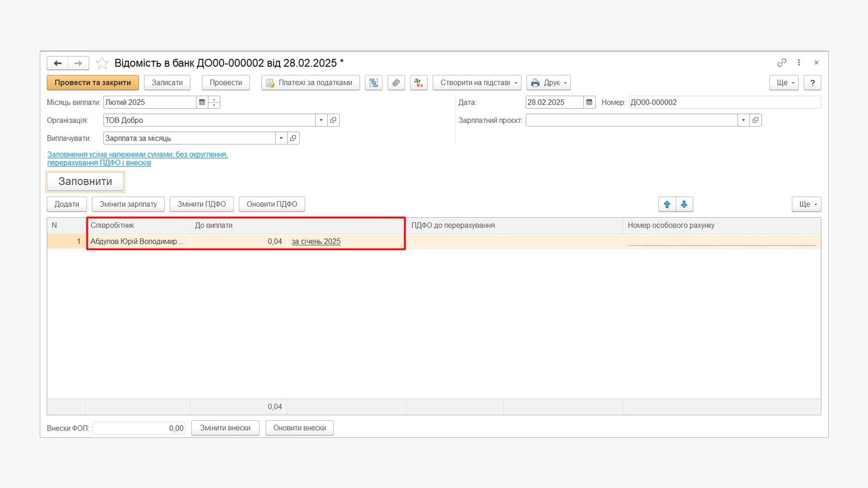The height and width of the screenshot is (488, 868).
Task: Click the back navigation arrow
Action: point(57,63)
